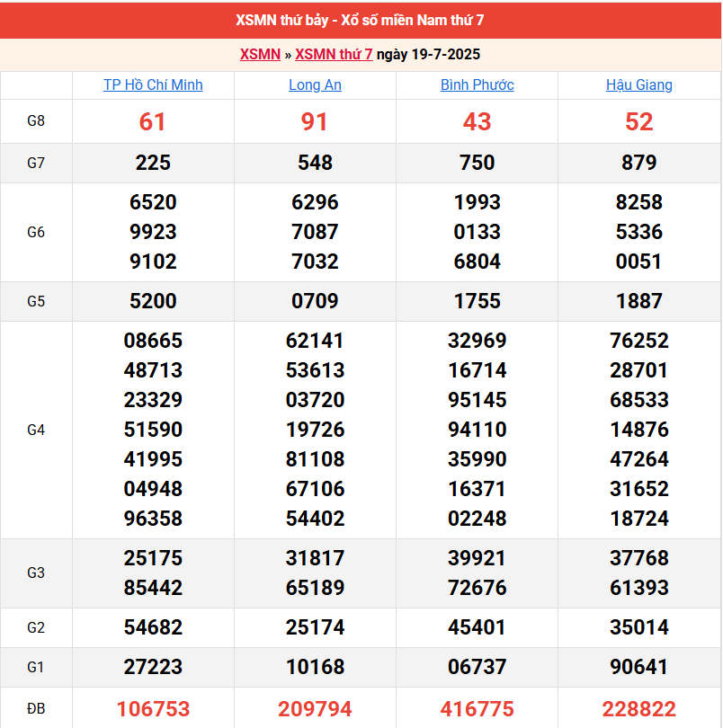Click G8 result 61
Image resolution: width=723 pixels, height=728 pixels.
pos(153,121)
